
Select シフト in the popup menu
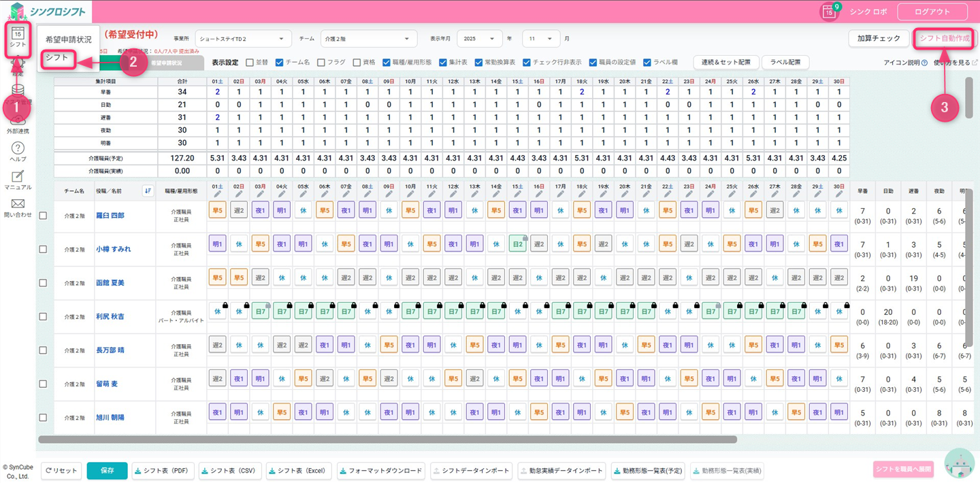(x=57, y=58)
